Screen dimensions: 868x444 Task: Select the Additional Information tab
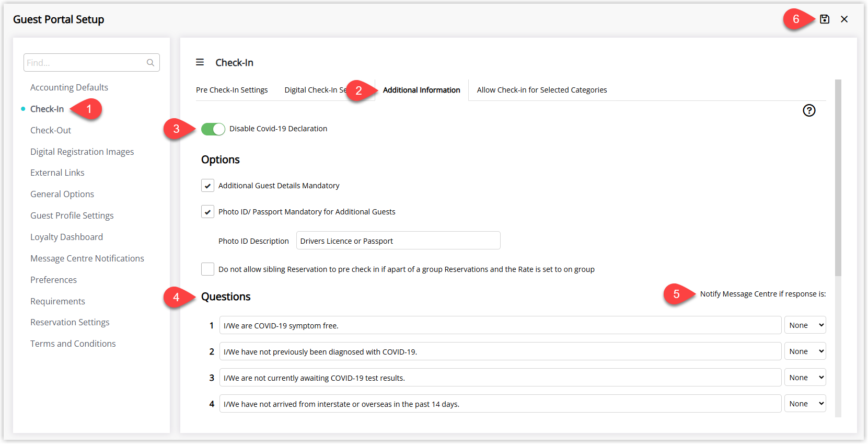point(422,90)
